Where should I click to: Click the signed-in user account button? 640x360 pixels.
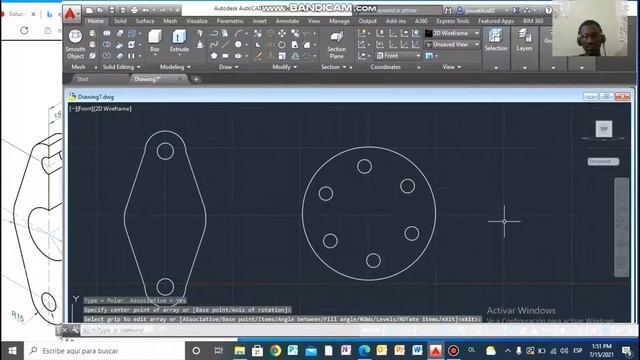[x=480, y=11]
